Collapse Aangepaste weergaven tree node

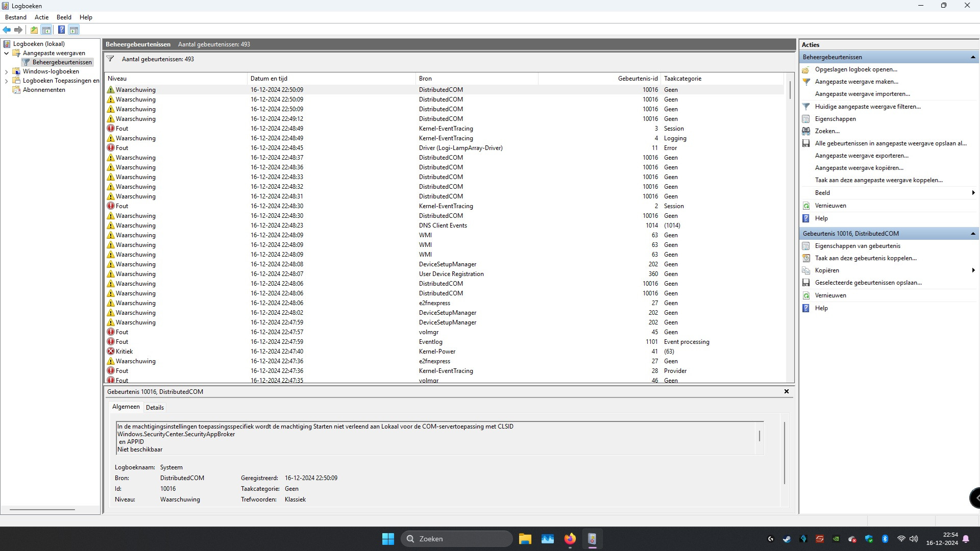click(x=6, y=53)
